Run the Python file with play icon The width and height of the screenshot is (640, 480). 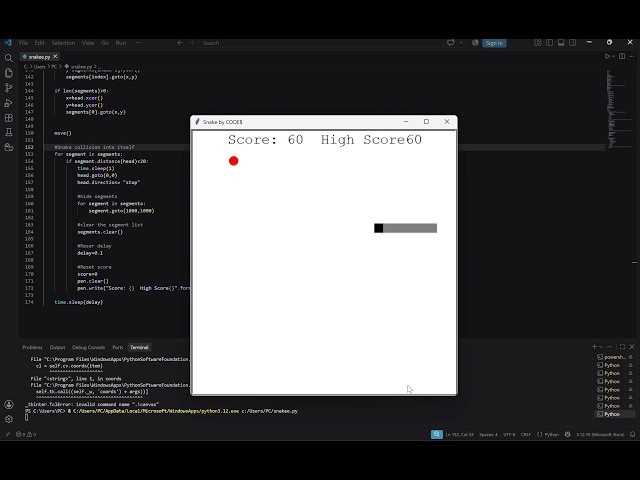[x=607, y=56]
